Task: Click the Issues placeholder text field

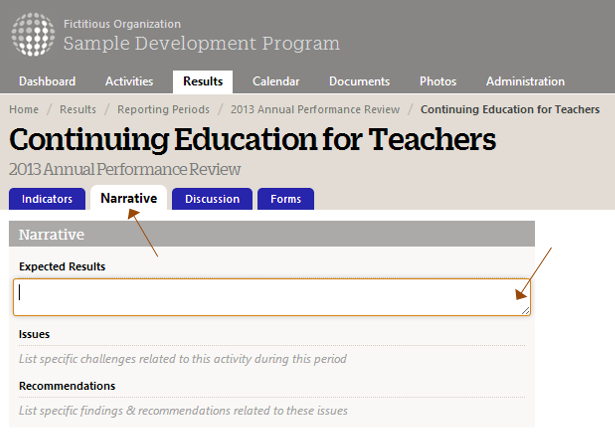Action: point(270,358)
